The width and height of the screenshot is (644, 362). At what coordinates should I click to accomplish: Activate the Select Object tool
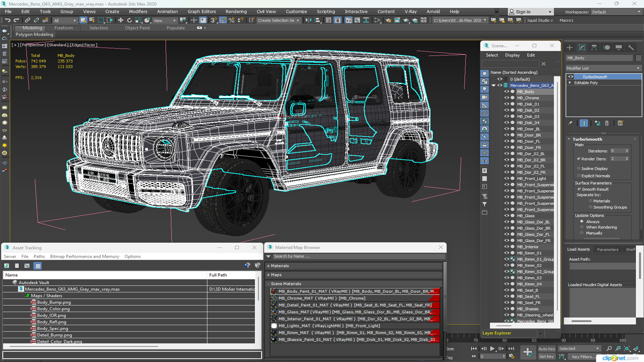[x=83, y=20]
